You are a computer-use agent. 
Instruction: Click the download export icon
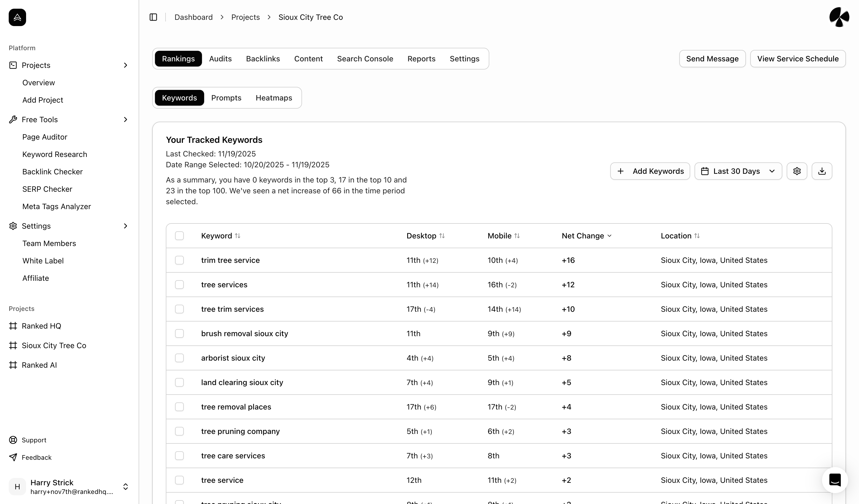tap(822, 171)
